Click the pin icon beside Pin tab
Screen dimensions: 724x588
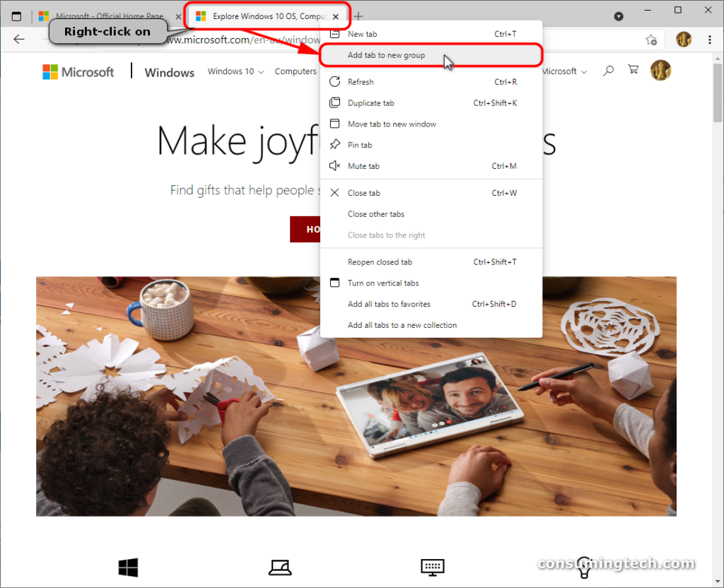(x=334, y=145)
